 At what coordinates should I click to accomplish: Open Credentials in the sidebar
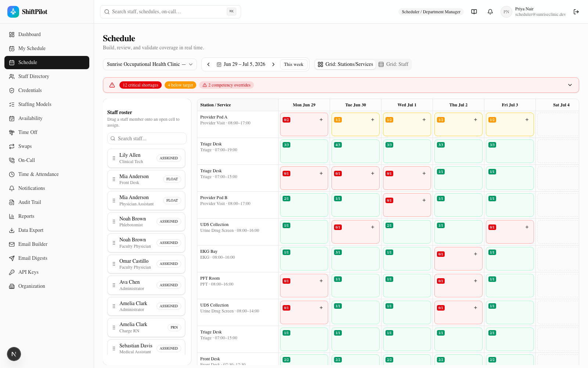click(47, 91)
